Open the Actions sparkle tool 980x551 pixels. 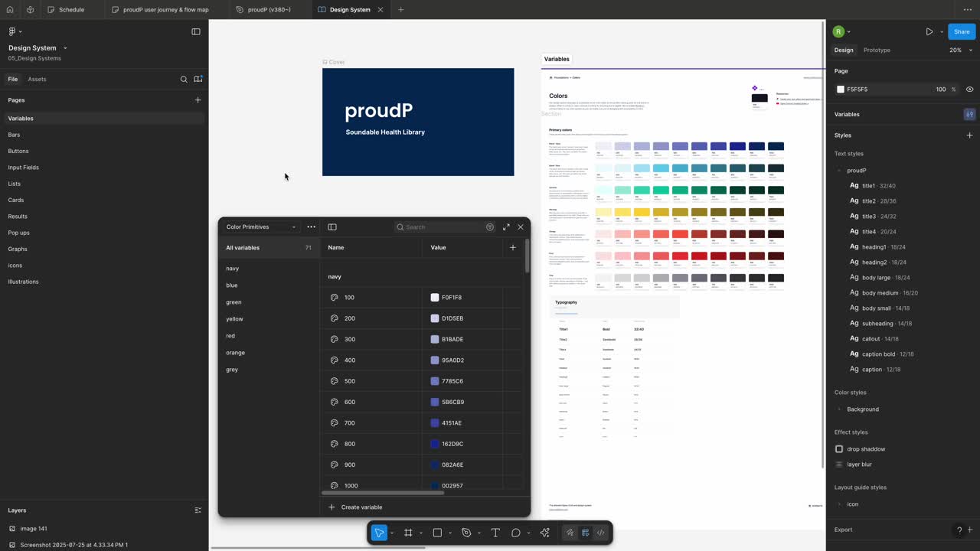click(544, 533)
